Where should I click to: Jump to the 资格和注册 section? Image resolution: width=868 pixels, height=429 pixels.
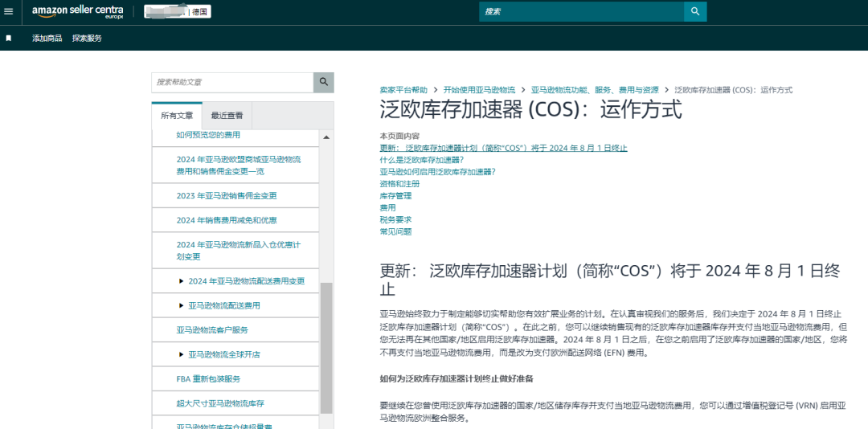[x=399, y=184]
